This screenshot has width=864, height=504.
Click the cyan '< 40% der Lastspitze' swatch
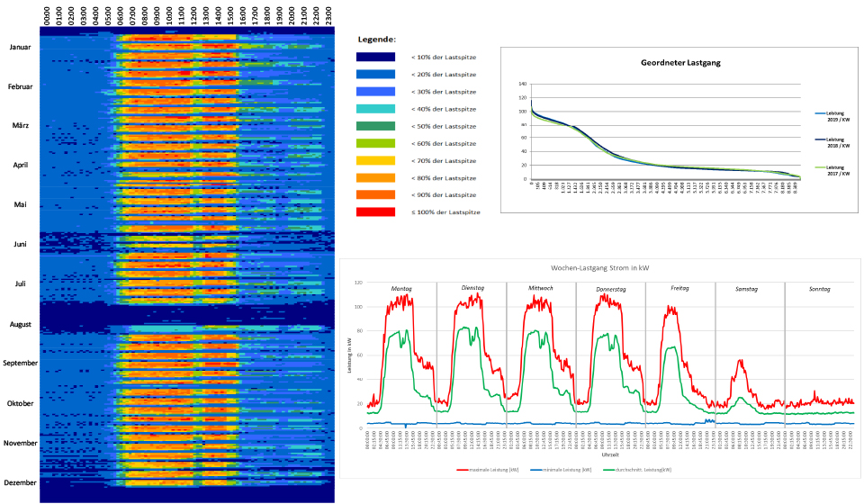point(375,109)
